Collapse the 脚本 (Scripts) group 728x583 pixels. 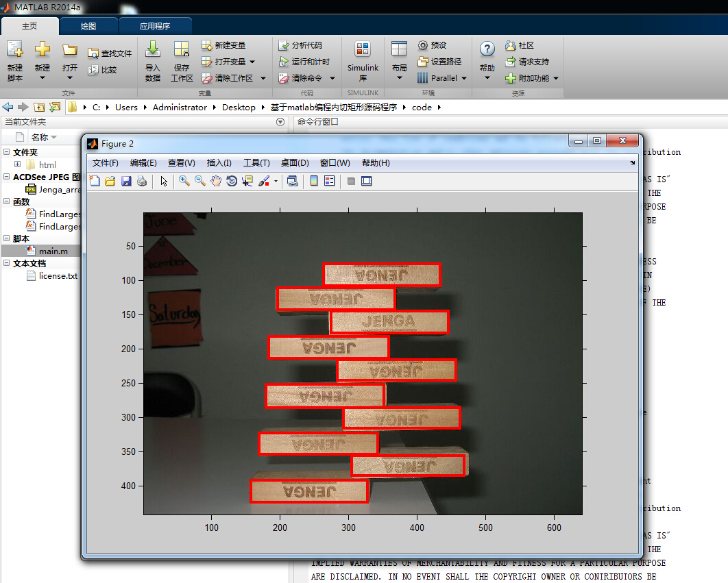[x=6, y=238]
